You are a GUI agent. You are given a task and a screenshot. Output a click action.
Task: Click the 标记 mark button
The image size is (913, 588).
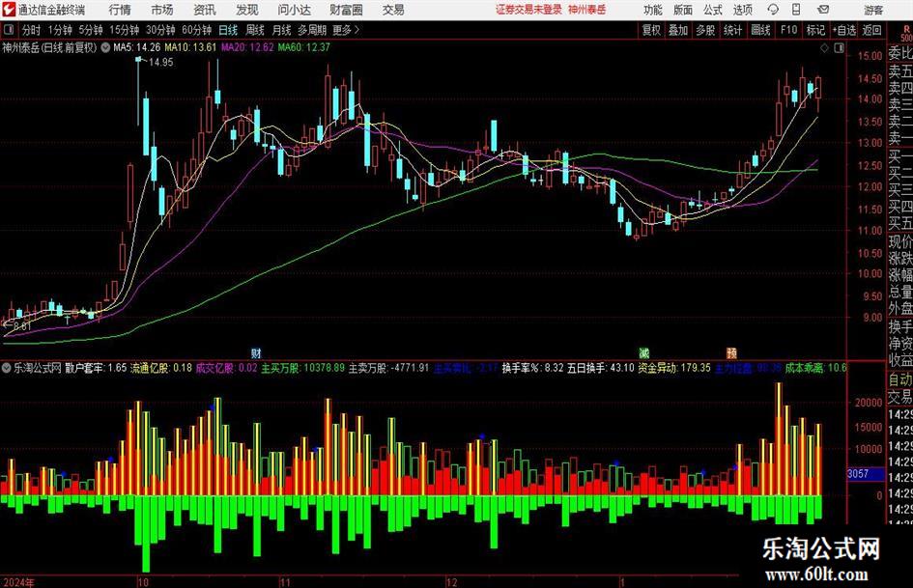(815, 30)
